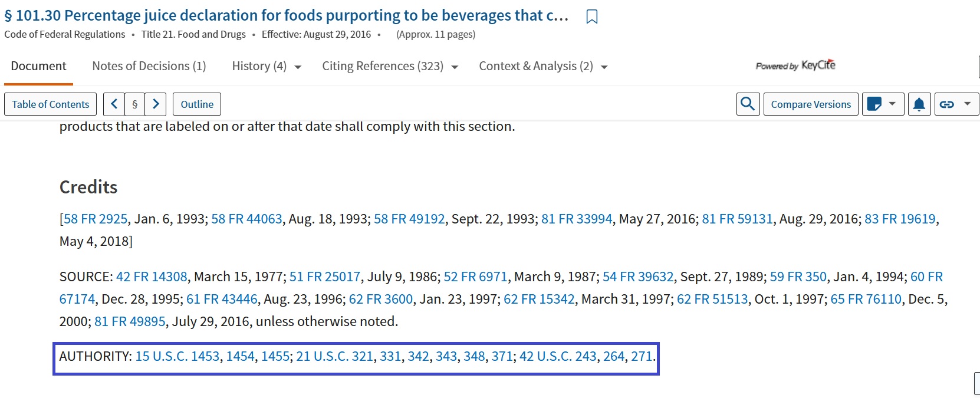Viewport: 980px width, 398px height.
Task: Switch to the Document tab
Action: point(38,66)
